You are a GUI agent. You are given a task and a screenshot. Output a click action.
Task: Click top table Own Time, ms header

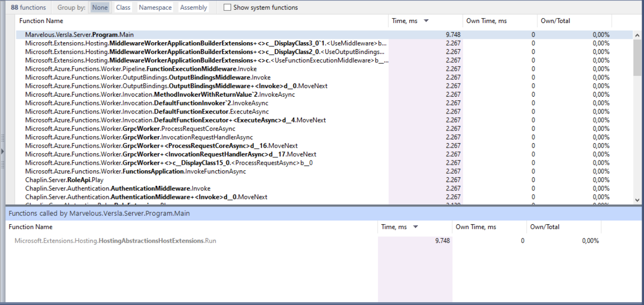pyautogui.click(x=500, y=21)
